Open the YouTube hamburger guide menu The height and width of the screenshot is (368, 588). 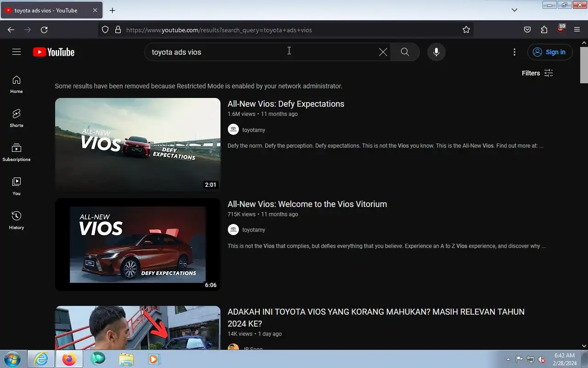(17, 52)
